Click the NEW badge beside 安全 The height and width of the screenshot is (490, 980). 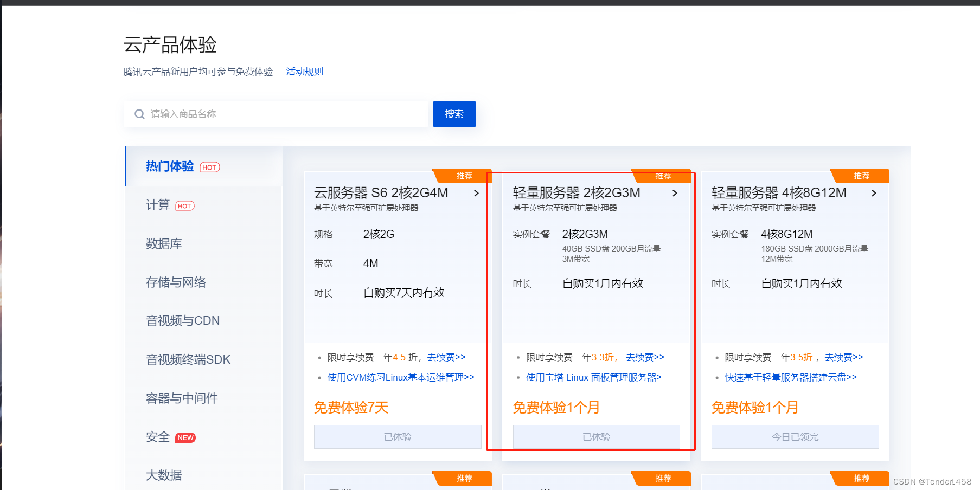186,437
